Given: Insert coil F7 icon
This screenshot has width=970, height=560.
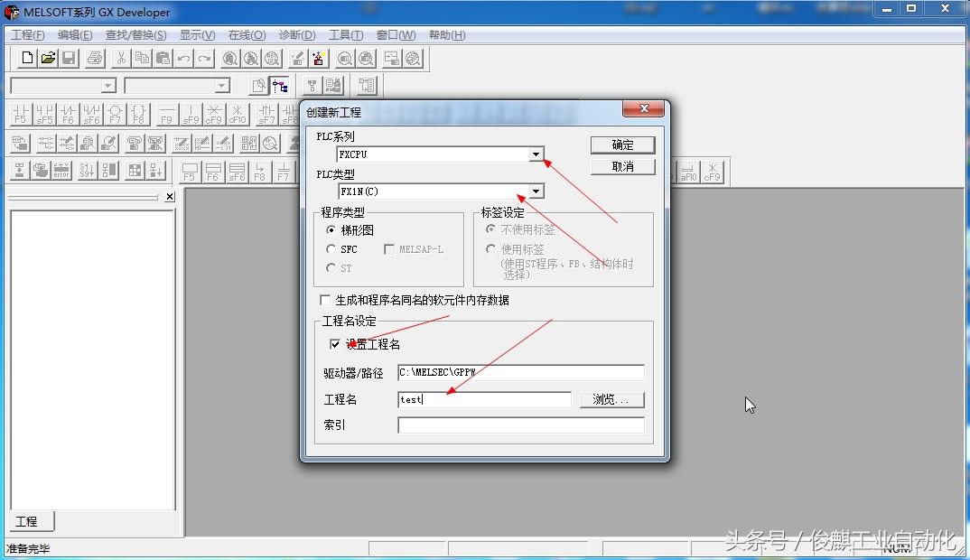Looking at the screenshot, I should (x=115, y=115).
